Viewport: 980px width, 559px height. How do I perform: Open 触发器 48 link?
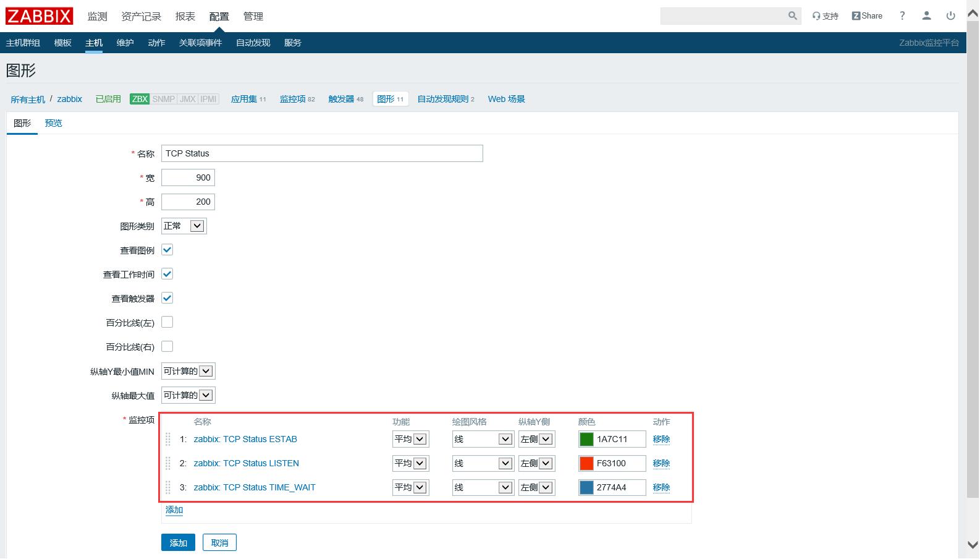tap(345, 99)
